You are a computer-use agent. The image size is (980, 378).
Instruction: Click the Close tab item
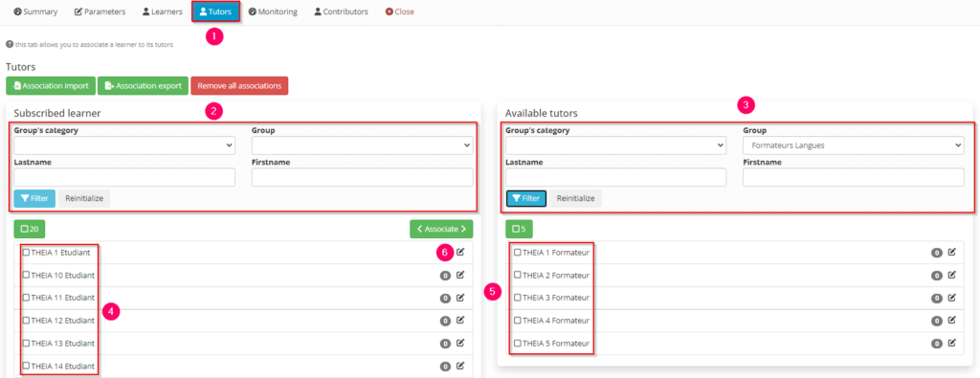(x=399, y=11)
